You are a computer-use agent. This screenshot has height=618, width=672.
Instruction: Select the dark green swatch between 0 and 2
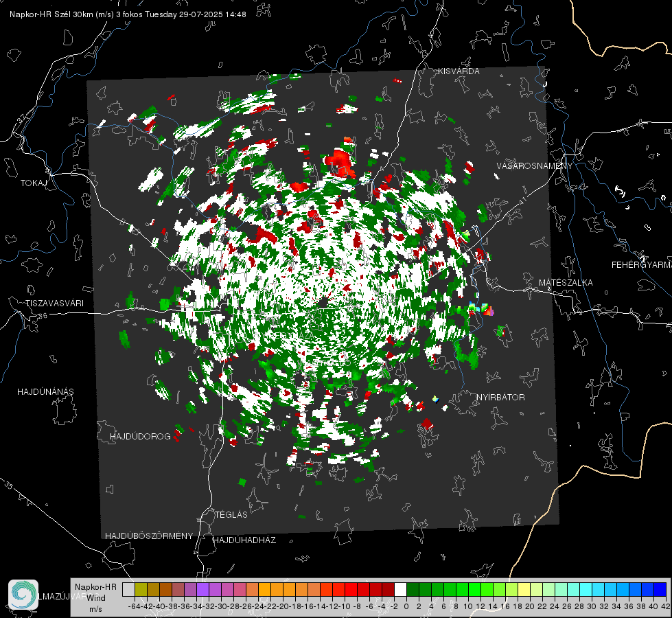pyautogui.click(x=413, y=590)
